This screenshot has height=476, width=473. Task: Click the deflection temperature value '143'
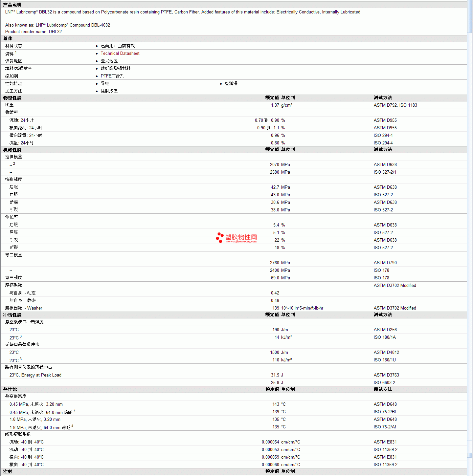276,404
